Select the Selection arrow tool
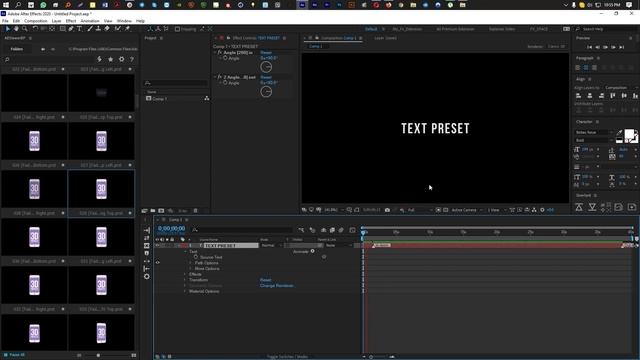640x360 pixels. [7, 29]
